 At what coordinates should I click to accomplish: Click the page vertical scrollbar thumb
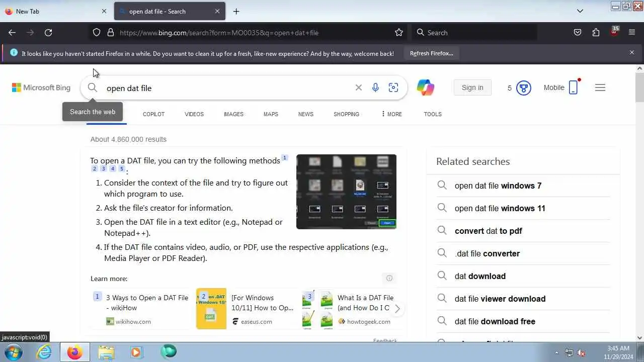(x=639, y=87)
